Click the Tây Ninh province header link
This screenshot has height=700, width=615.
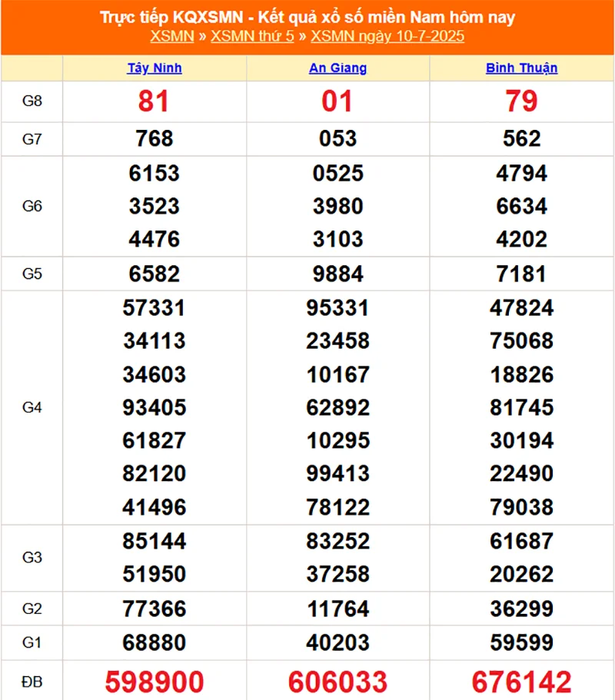155,68
